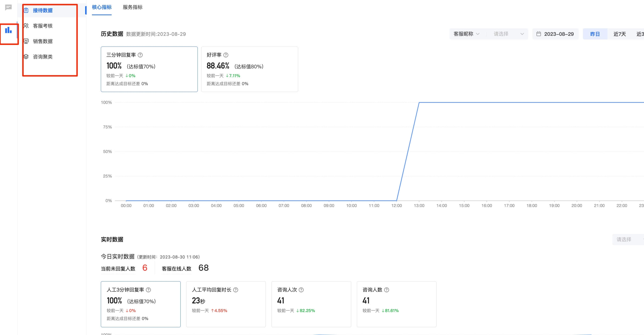The width and height of the screenshot is (644, 335).
Task: Click the calendar icon in date picker
Action: click(539, 34)
